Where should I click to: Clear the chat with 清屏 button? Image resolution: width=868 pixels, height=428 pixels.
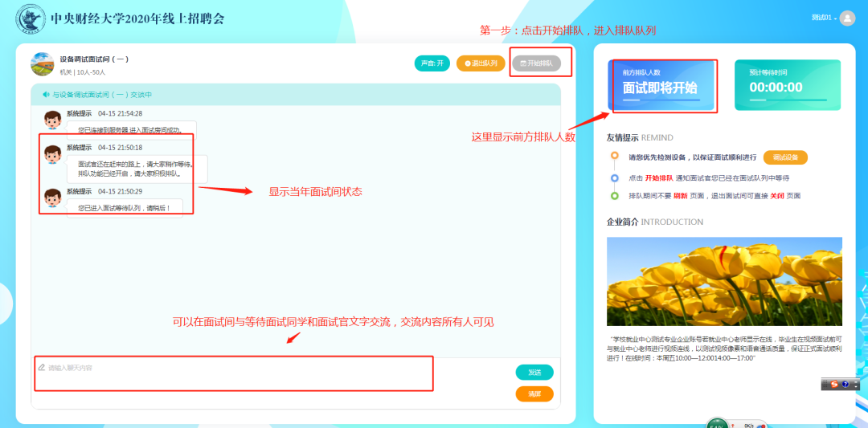click(534, 393)
